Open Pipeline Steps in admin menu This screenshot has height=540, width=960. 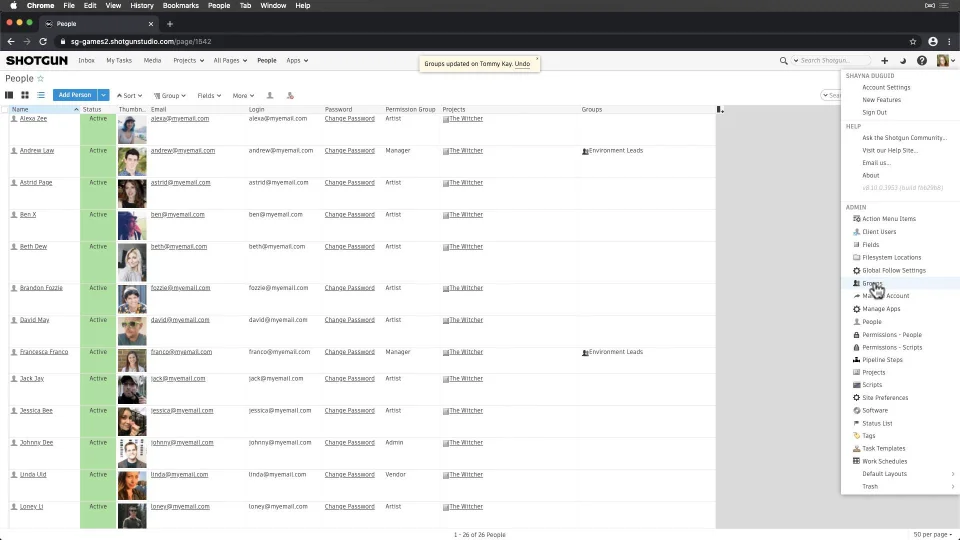pos(882,359)
